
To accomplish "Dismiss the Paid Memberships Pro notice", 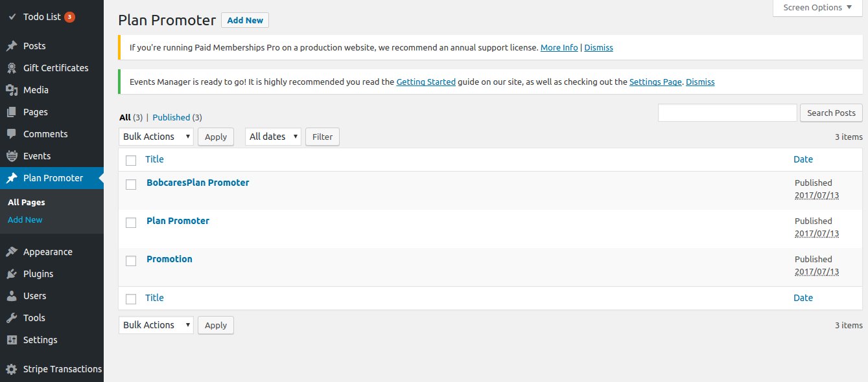I will (x=598, y=48).
